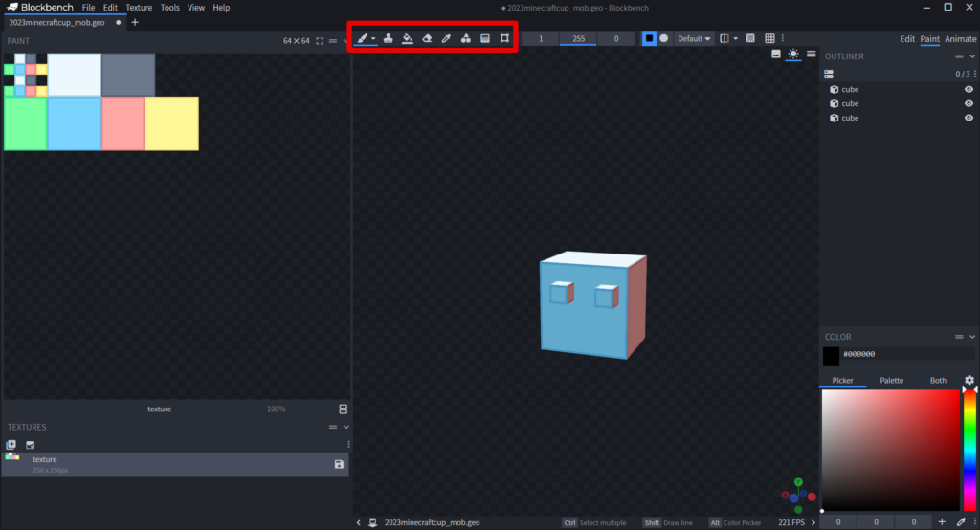
Task: Collapse the Outliner panel with its chevron
Action: (973, 56)
